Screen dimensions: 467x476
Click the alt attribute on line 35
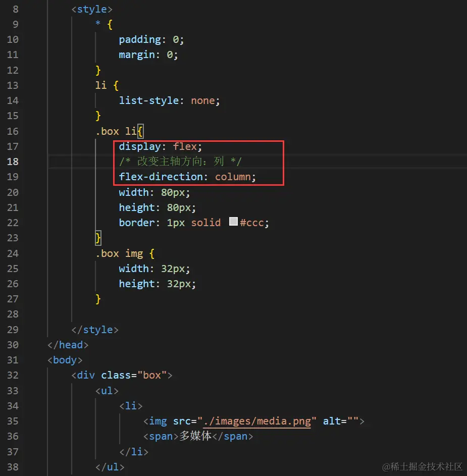(341, 421)
